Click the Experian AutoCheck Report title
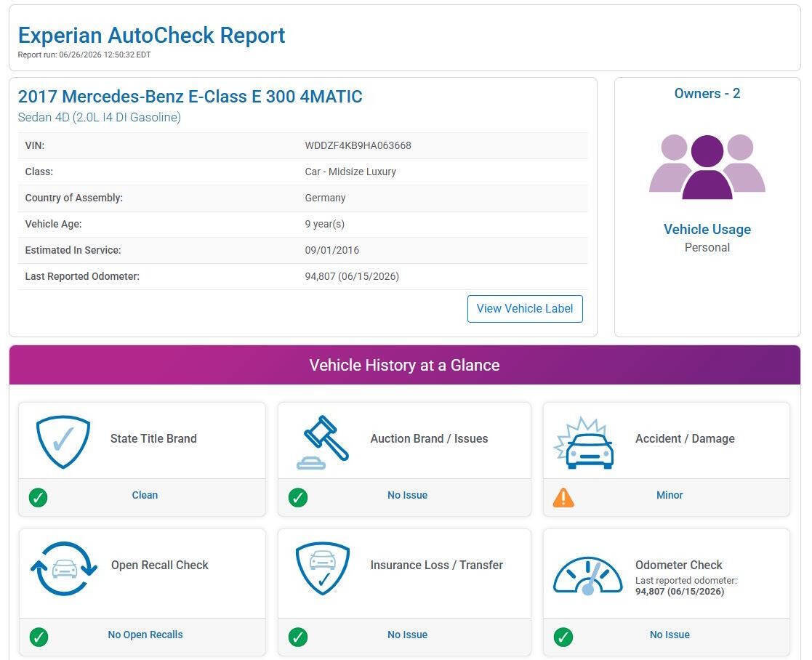Image resolution: width=812 pixels, height=660 pixels. pyautogui.click(x=151, y=35)
